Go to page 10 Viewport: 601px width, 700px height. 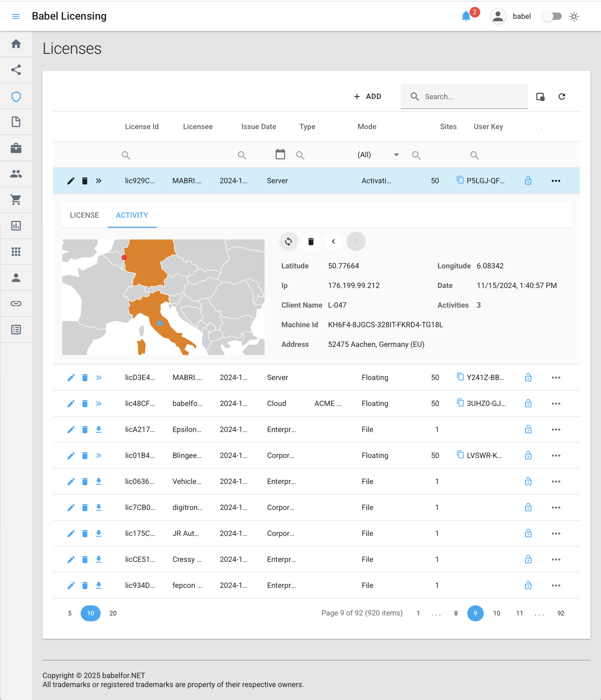pyautogui.click(x=496, y=613)
